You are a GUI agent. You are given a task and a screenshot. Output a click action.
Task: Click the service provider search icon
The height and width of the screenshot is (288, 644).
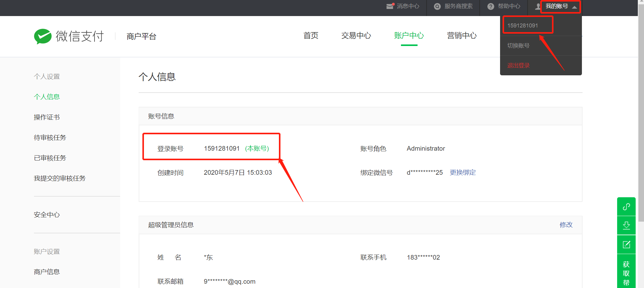point(437,6)
